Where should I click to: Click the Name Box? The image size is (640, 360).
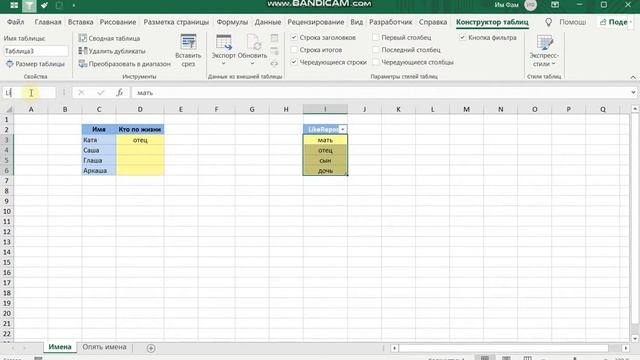tap(29, 93)
